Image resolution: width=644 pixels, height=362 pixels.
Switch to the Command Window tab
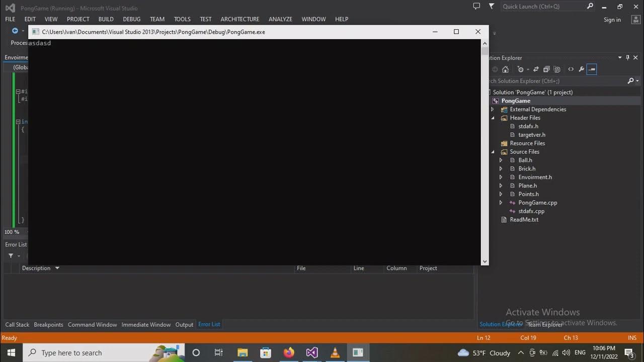92,325
